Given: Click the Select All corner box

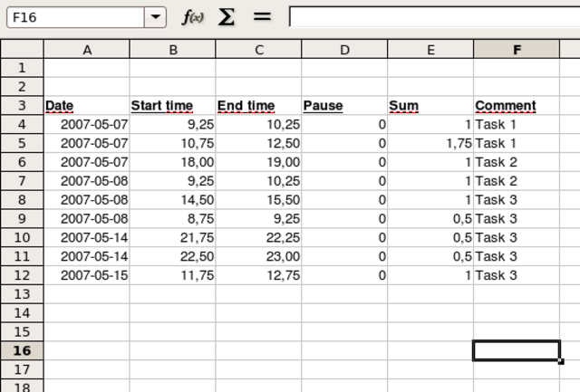Looking at the screenshot, I should (x=22, y=49).
